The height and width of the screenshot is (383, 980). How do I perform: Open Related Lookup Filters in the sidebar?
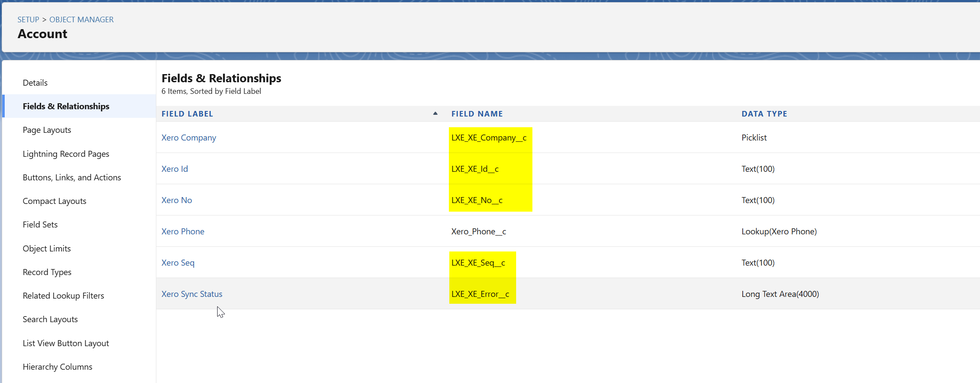pos(63,296)
